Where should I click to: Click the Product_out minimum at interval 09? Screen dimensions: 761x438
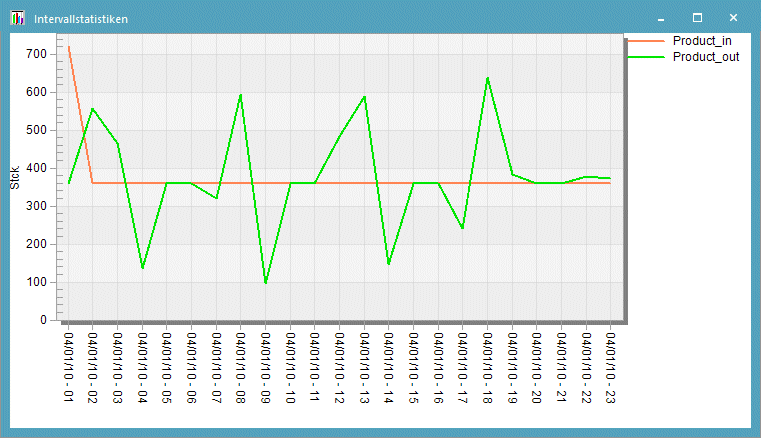pos(265,283)
